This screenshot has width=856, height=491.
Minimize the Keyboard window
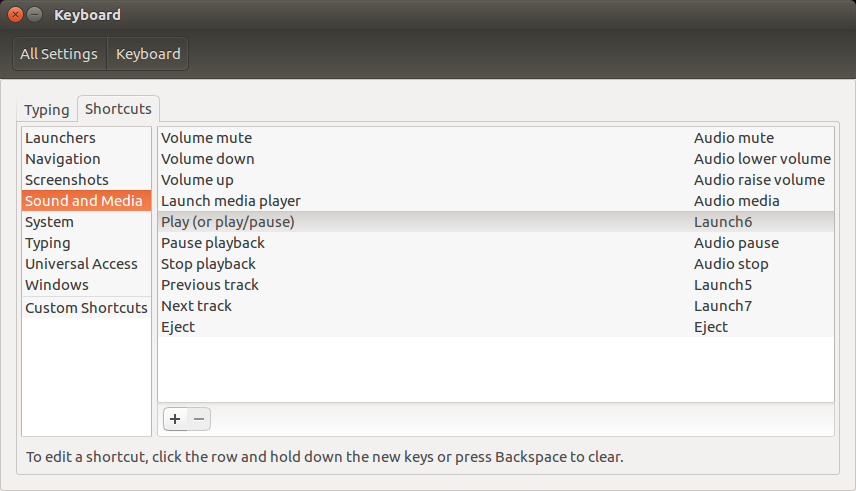pyautogui.click(x=34, y=15)
